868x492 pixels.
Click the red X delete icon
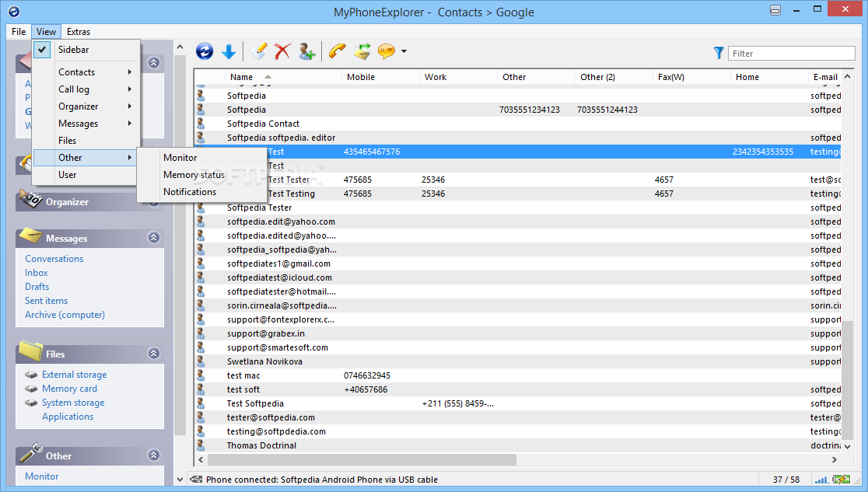(x=282, y=51)
